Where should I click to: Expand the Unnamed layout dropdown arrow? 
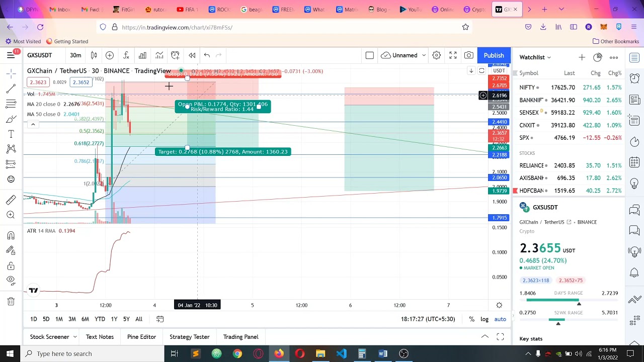point(424,55)
